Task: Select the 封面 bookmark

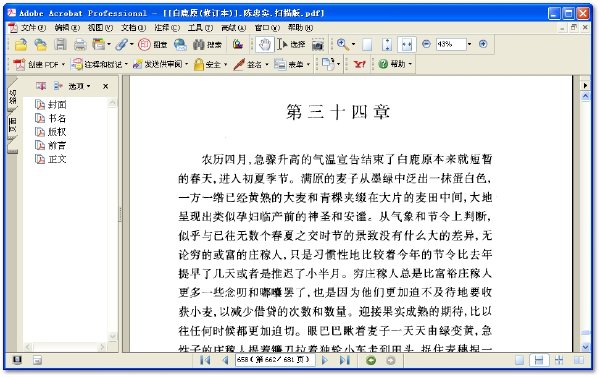Action: (57, 104)
